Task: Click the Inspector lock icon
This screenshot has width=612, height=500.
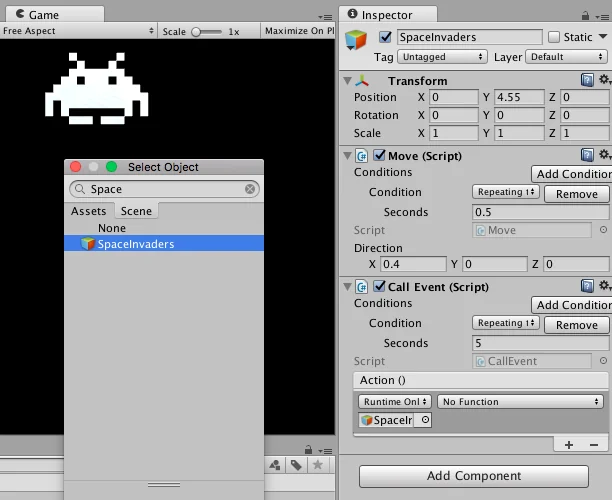Action: 585,16
